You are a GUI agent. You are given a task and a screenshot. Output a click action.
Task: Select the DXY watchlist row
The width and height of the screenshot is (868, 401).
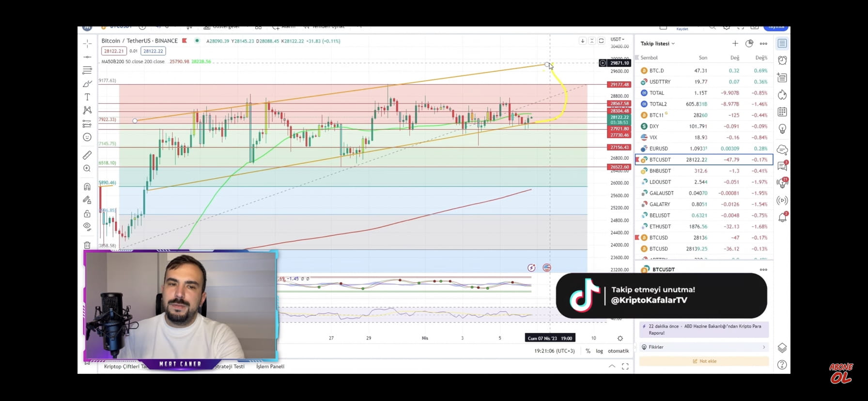704,126
